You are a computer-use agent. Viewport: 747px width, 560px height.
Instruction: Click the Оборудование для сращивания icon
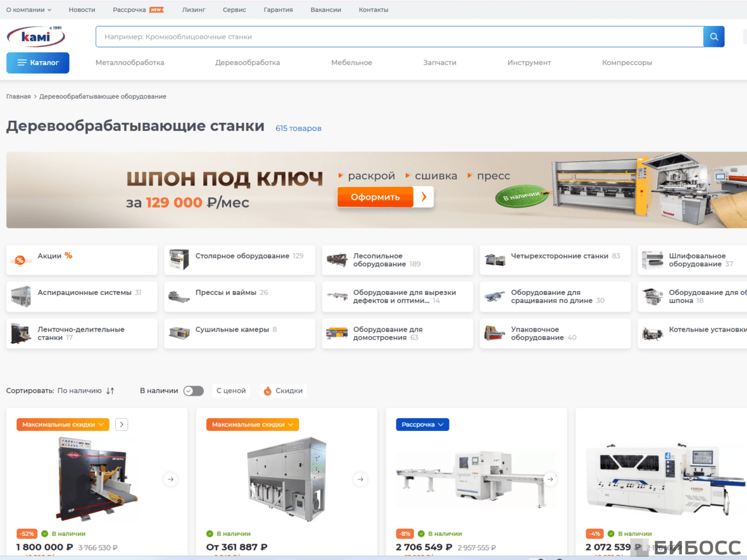click(494, 297)
